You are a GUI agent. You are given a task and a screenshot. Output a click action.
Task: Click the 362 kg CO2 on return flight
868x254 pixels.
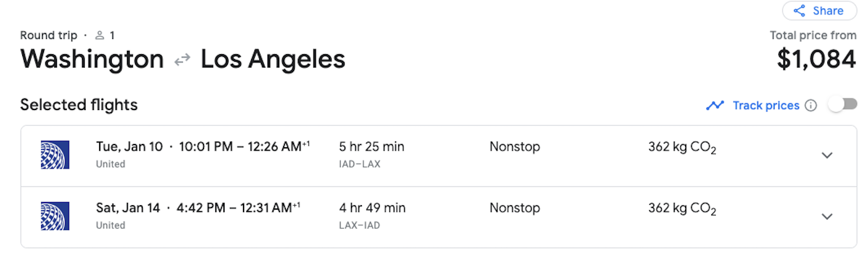[681, 209]
